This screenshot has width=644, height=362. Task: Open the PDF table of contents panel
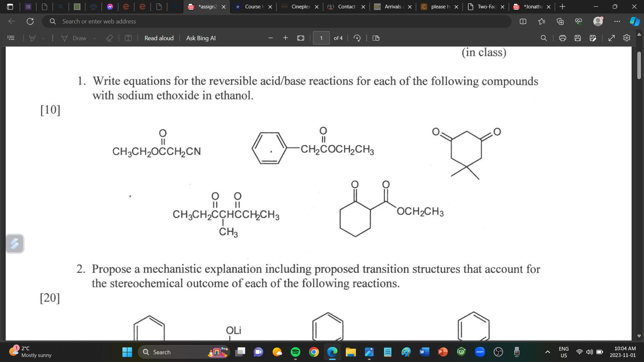click(11, 38)
